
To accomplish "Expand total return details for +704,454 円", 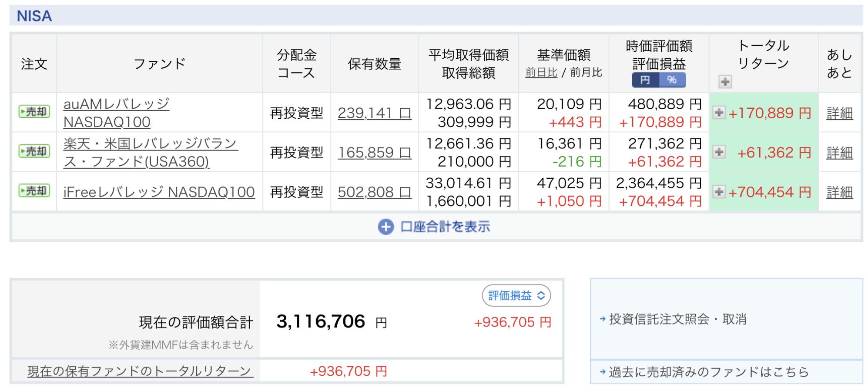I will [719, 192].
